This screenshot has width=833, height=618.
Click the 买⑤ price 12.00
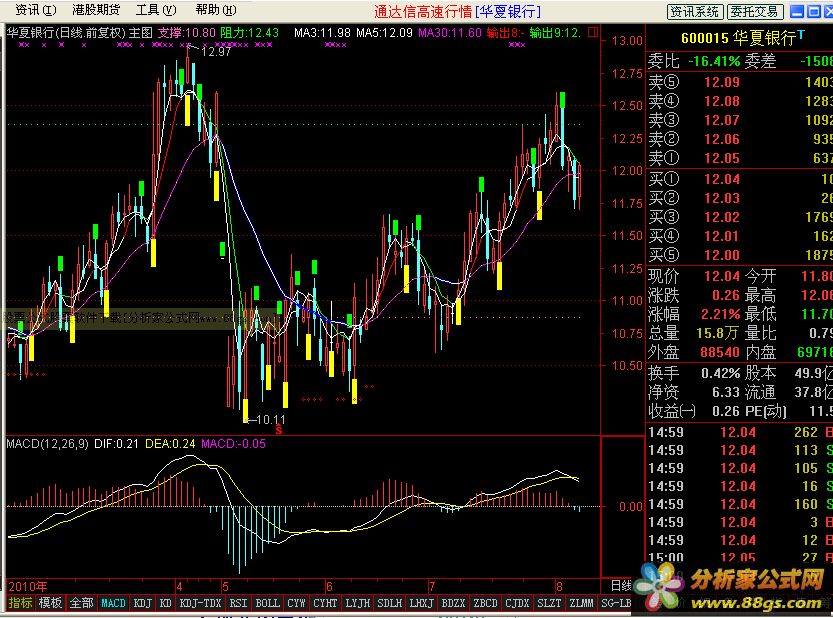coord(722,256)
